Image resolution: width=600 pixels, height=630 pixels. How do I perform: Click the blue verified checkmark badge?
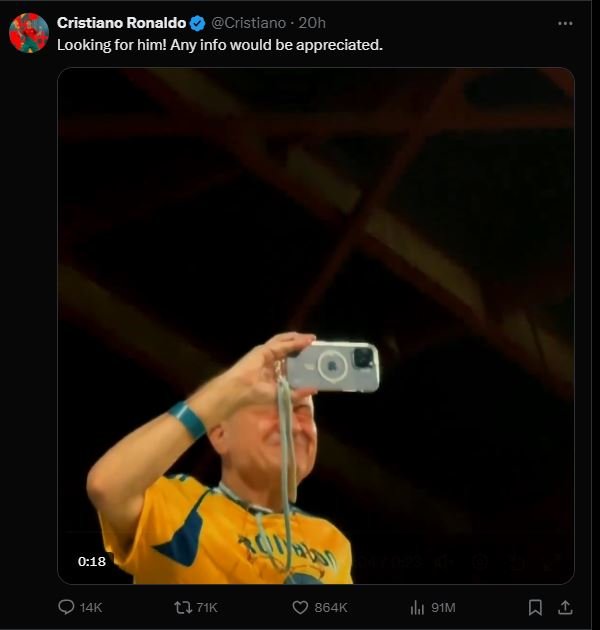click(198, 23)
